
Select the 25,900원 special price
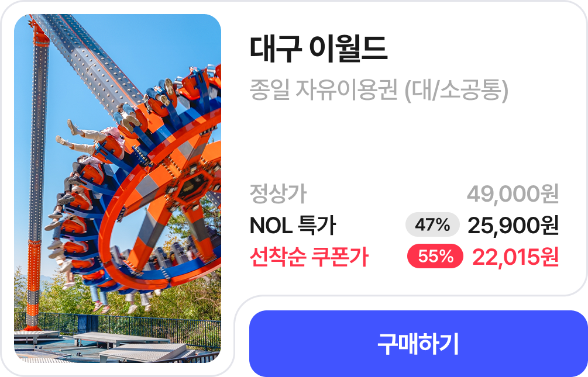(513, 225)
